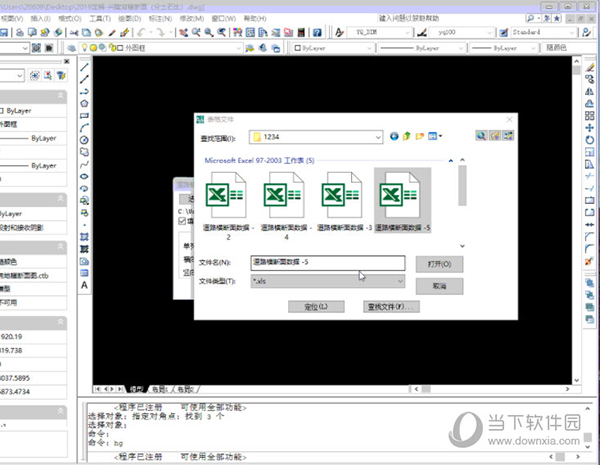Toggle the light bulb layer on/off icon
600x465 pixels.
pos(84,47)
